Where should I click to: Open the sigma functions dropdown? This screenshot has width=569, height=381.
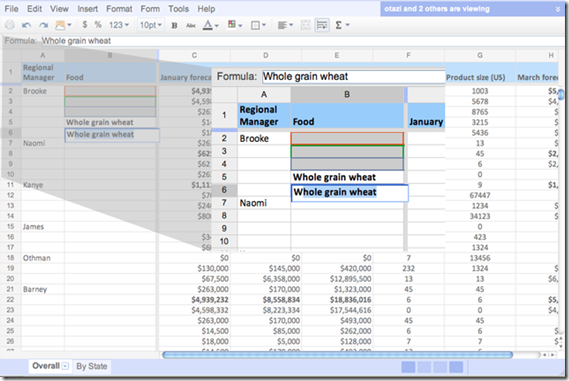[x=342, y=25]
